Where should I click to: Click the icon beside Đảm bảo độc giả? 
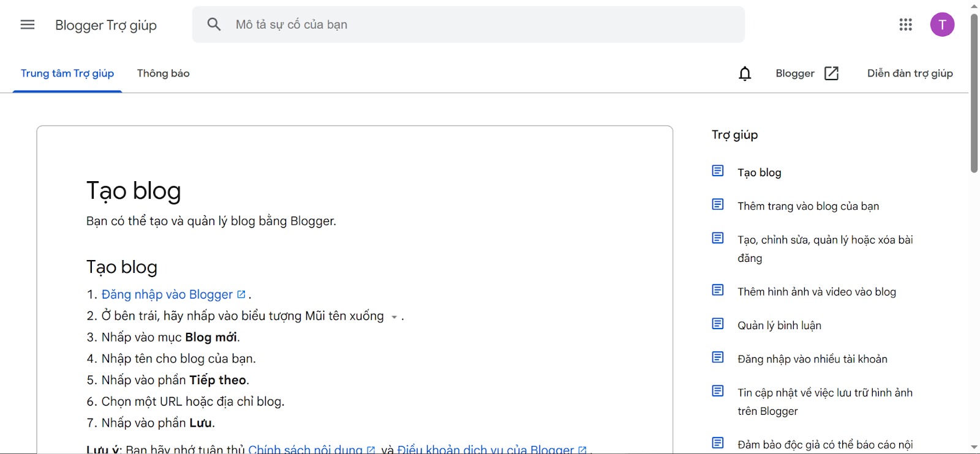coord(718,443)
